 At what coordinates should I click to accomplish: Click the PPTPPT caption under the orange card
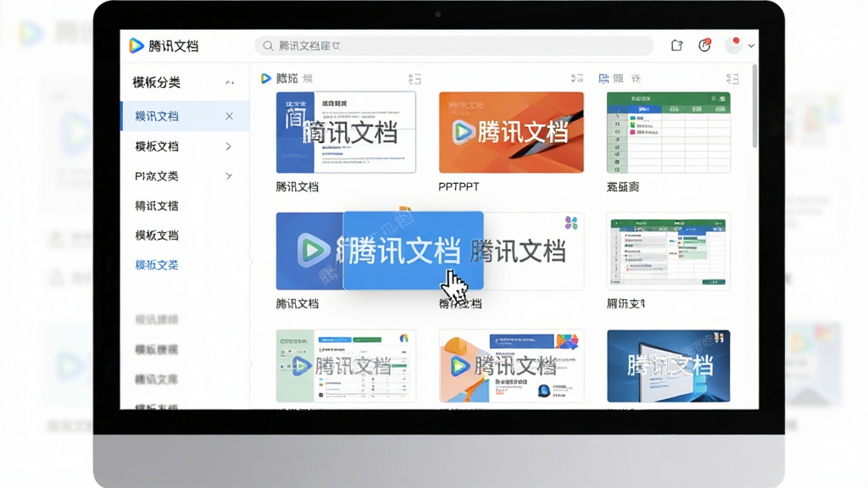(459, 187)
